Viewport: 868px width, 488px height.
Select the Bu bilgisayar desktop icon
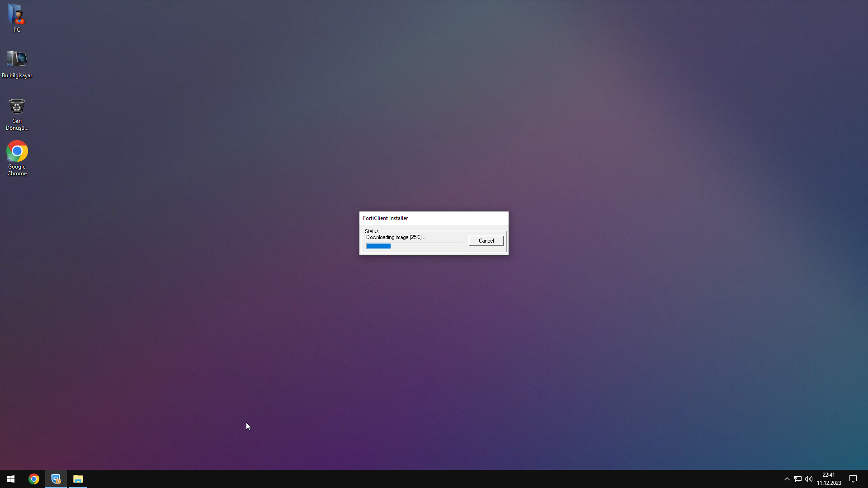[x=17, y=64]
